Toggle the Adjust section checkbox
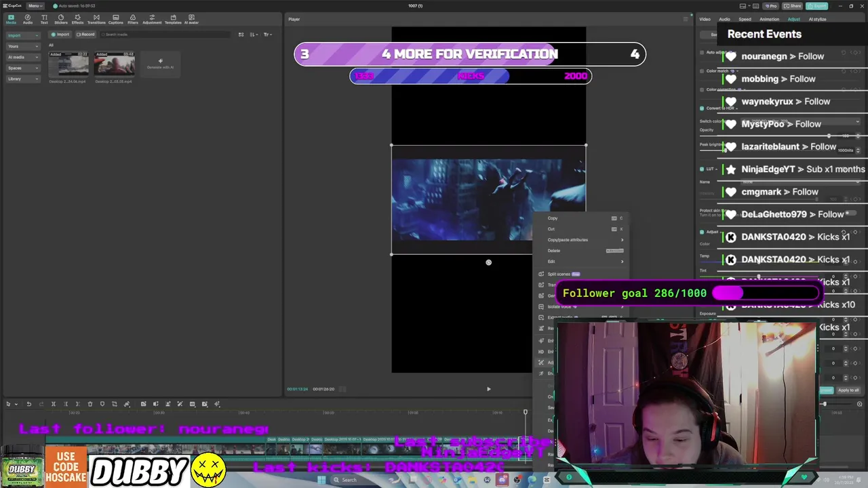 702,232
